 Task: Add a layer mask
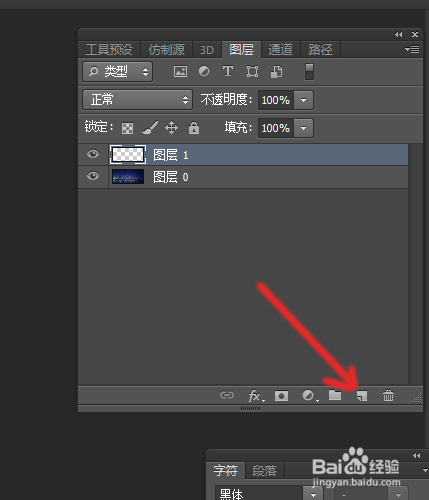coord(281,396)
